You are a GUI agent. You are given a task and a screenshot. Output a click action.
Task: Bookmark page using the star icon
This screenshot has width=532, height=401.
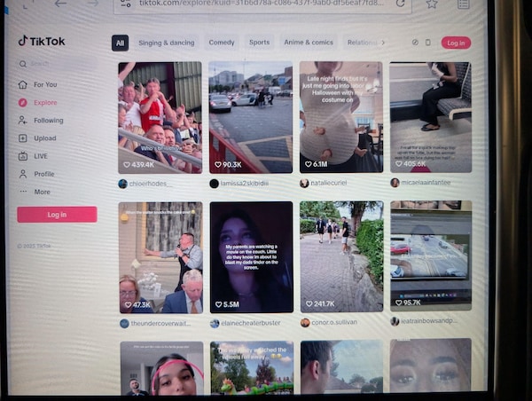[x=432, y=4]
